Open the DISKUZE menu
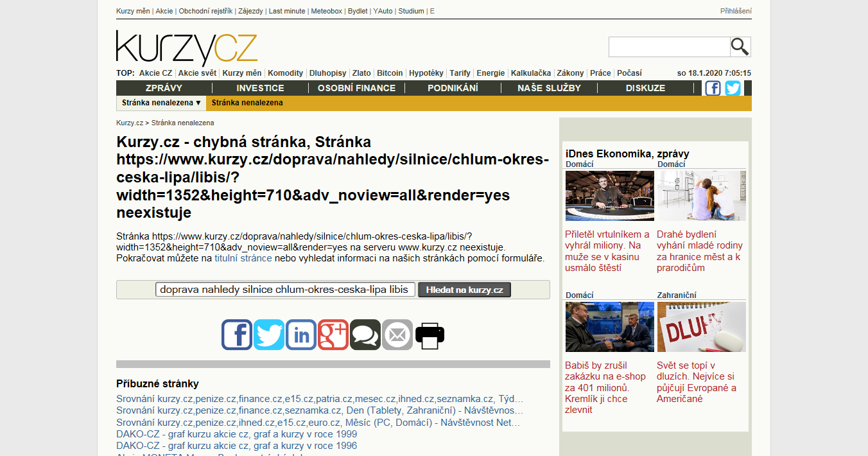868x456 pixels. [x=645, y=88]
